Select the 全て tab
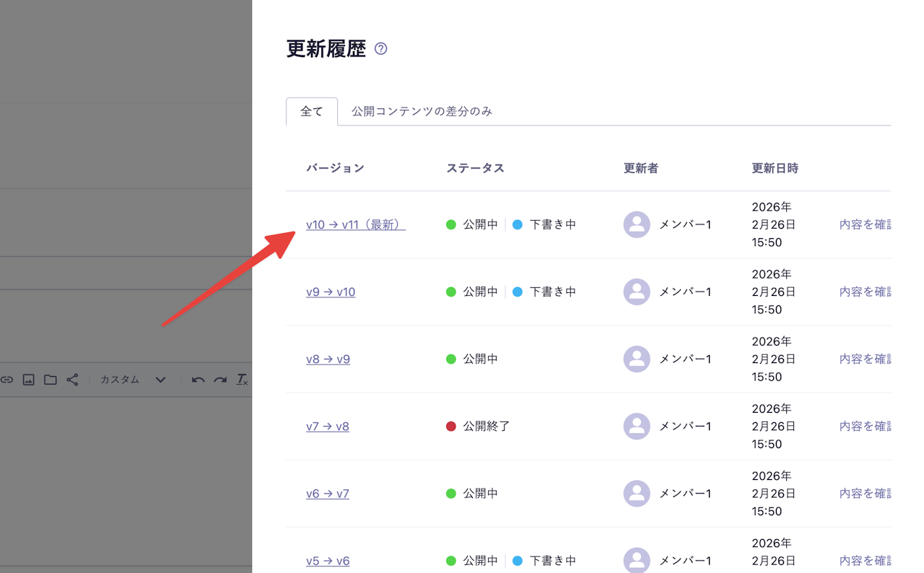Viewport: 924px width, 573px height. (312, 112)
